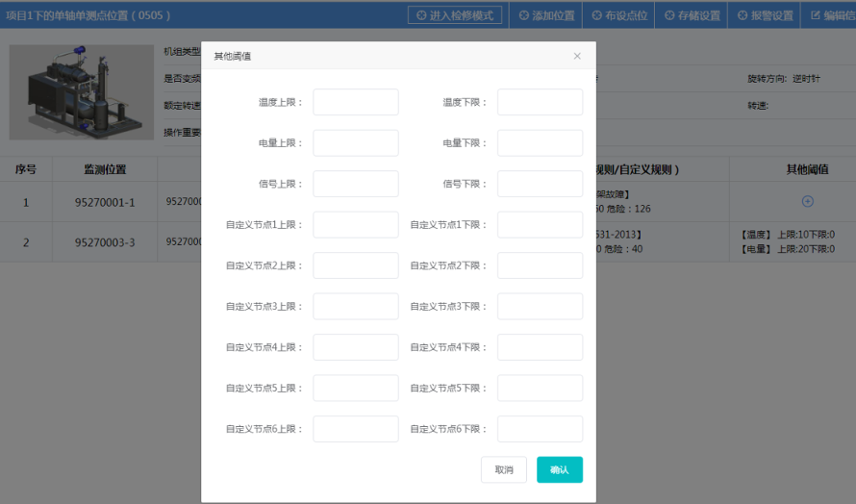Image resolution: width=856 pixels, height=504 pixels.
Task: Focus the 自定义节点5上限 input field
Action: [x=356, y=389]
